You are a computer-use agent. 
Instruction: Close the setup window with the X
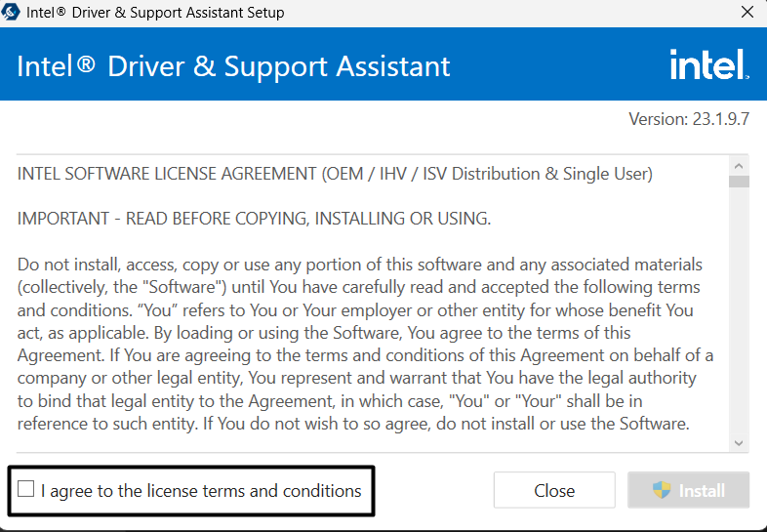pyautogui.click(x=747, y=13)
